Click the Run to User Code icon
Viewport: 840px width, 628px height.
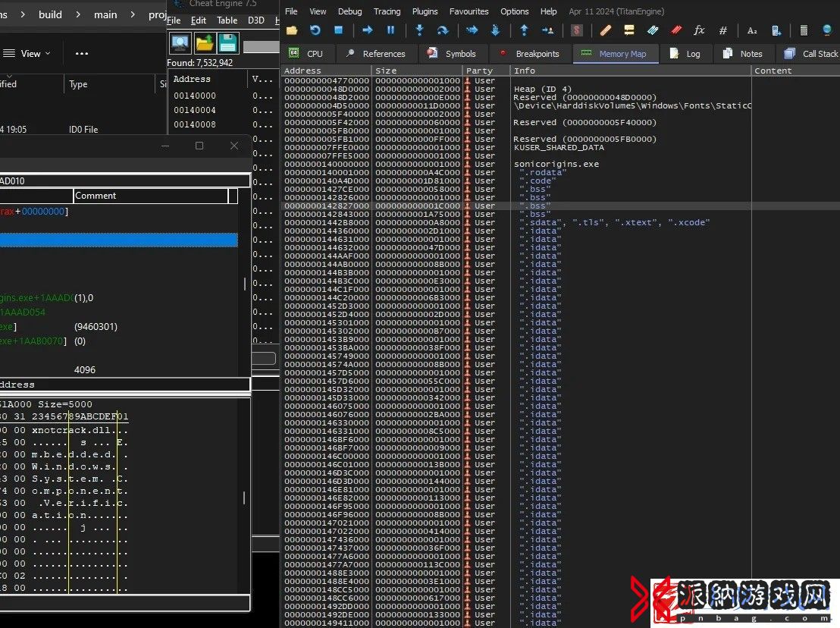547,30
